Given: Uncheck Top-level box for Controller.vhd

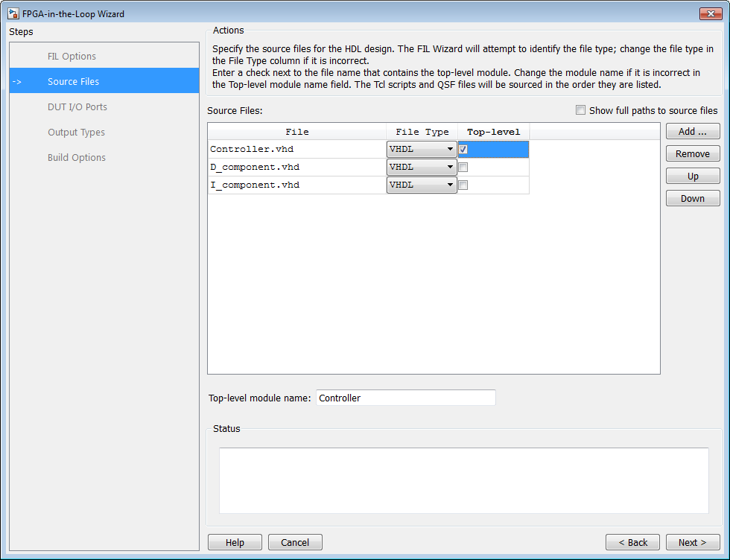Looking at the screenshot, I should pyautogui.click(x=463, y=150).
